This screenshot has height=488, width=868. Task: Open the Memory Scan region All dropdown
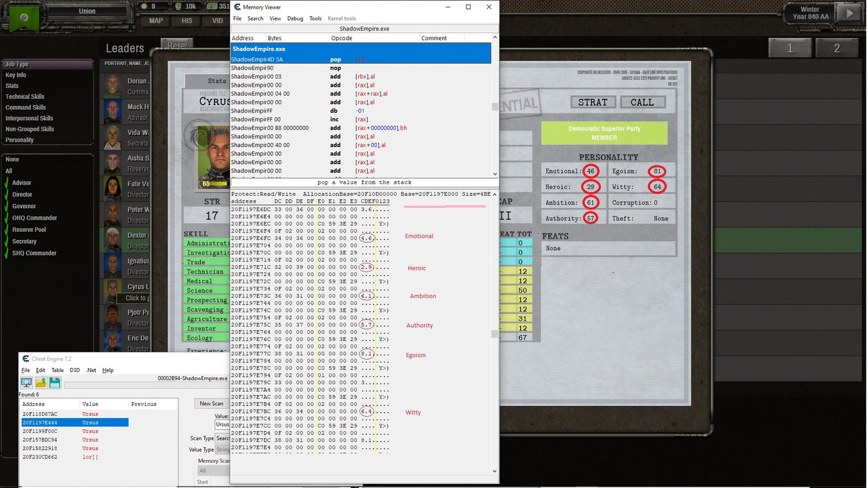(x=212, y=470)
